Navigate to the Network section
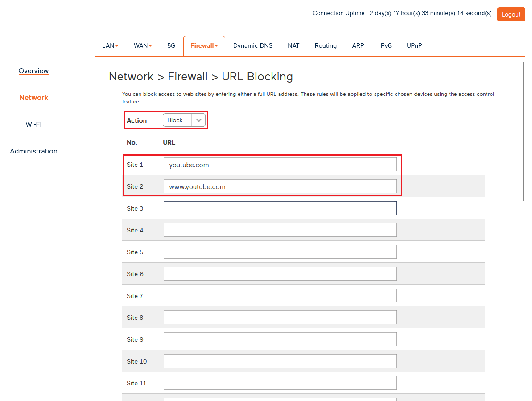The image size is (532, 401). pyautogui.click(x=33, y=97)
